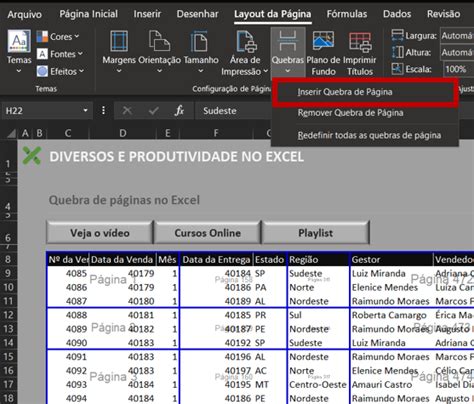Image resolution: width=474 pixels, height=404 pixels.
Task: Open the Largura Automática combo box
Action: point(457,35)
